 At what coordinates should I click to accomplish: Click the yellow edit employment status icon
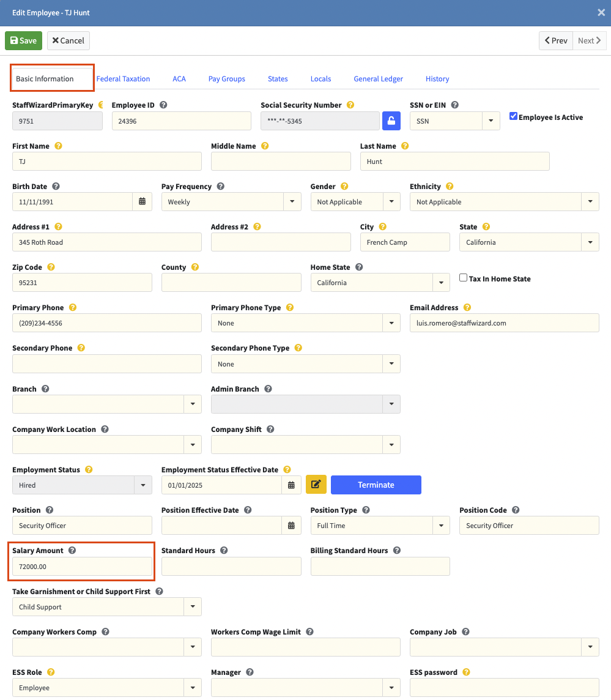[316, 485]
